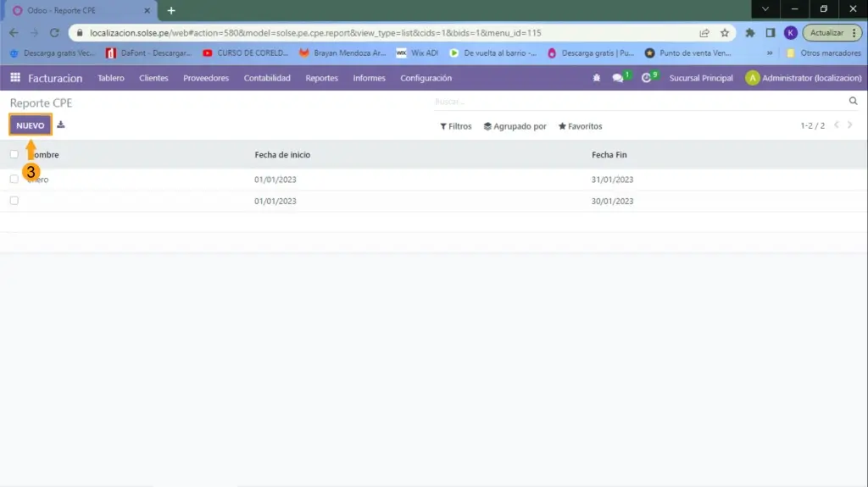Go to previous page arrow in pager

pos(836,125)
